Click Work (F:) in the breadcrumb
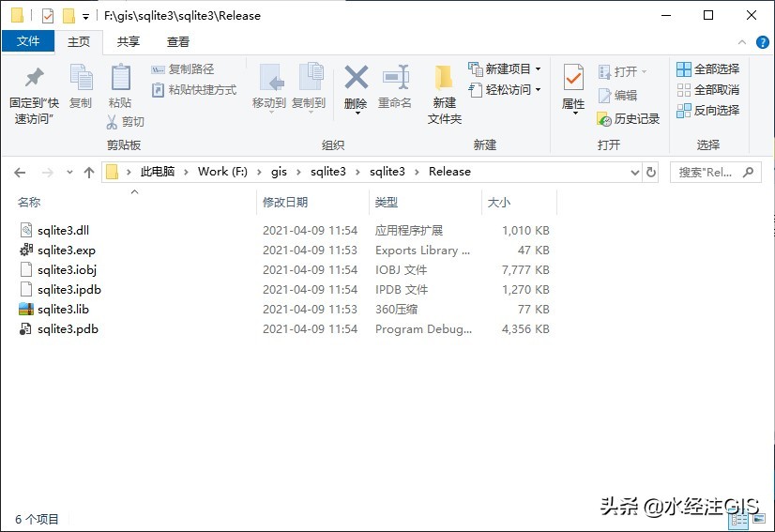 coord(222,172)
